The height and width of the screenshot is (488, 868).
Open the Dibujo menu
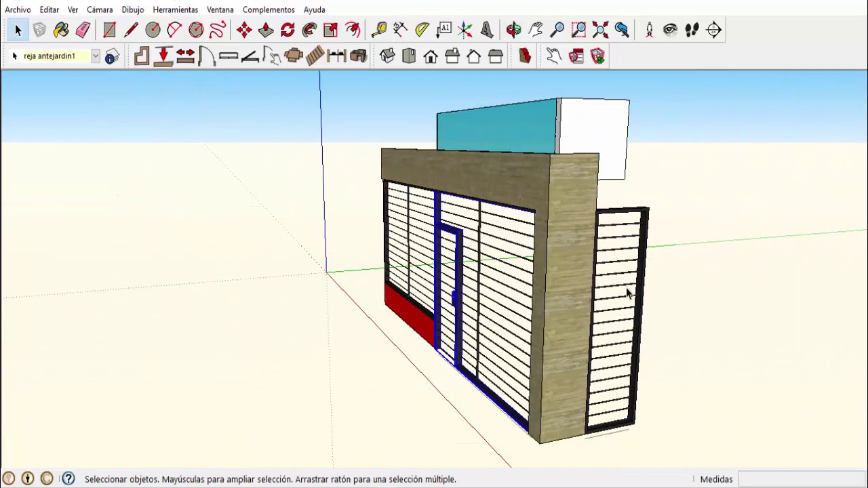(133, 9)
